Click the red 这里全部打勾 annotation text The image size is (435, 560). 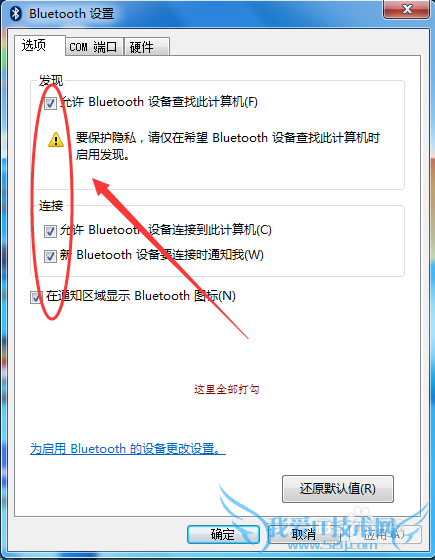point(226,389)
